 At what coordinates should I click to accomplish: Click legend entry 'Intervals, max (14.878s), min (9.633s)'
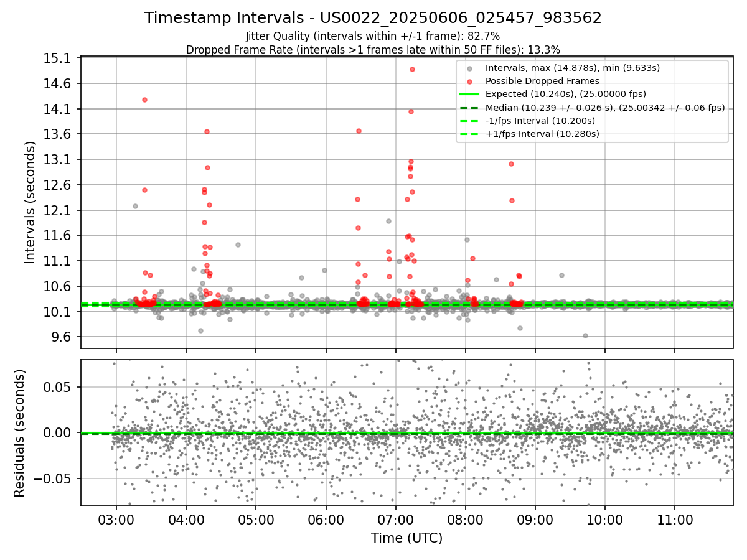pos(572,68)
